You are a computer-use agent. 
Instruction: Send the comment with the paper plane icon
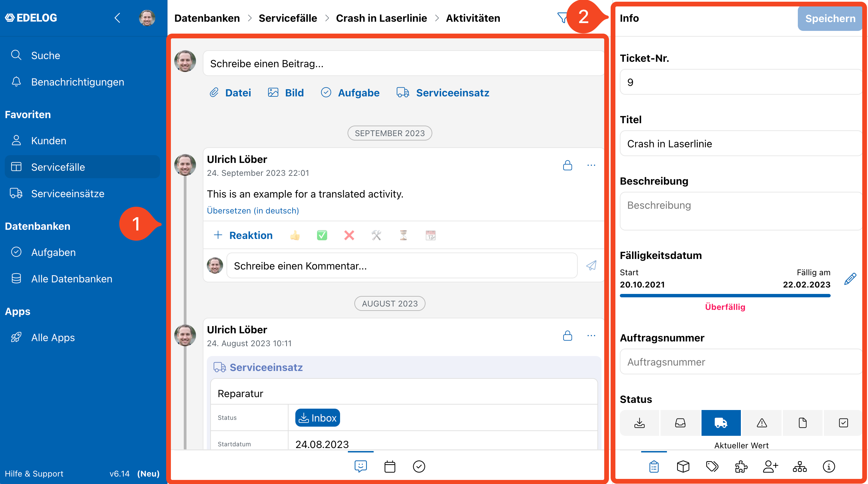pyautogui.click(x=591, y=265)
